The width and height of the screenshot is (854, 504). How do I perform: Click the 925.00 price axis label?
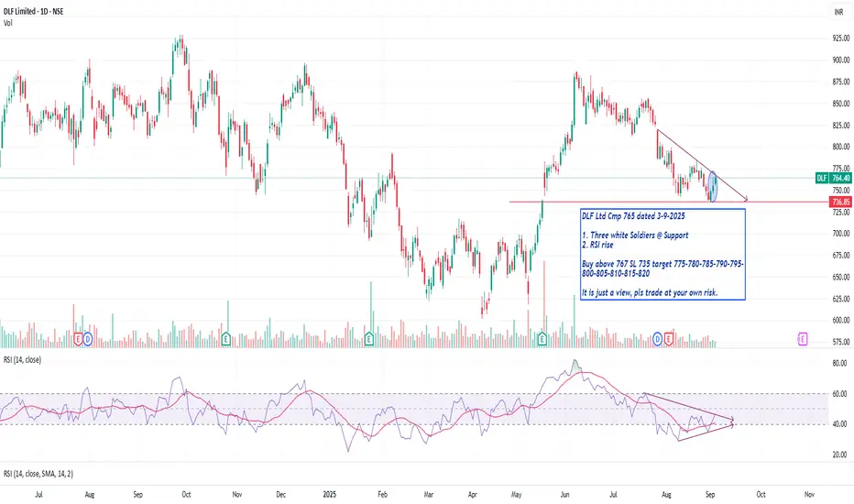click(841, 38)
